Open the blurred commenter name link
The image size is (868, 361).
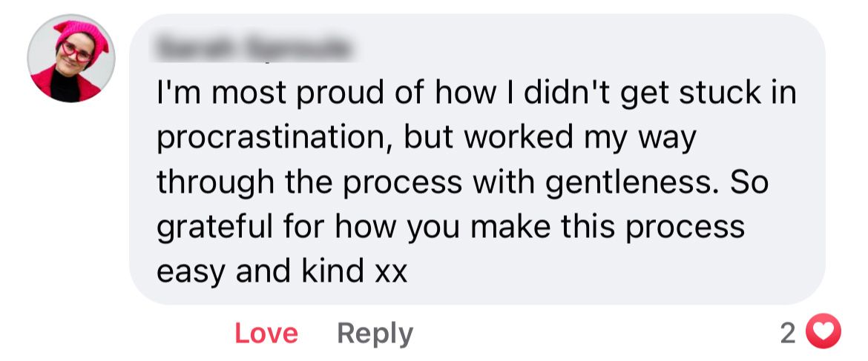pos(252,48)
